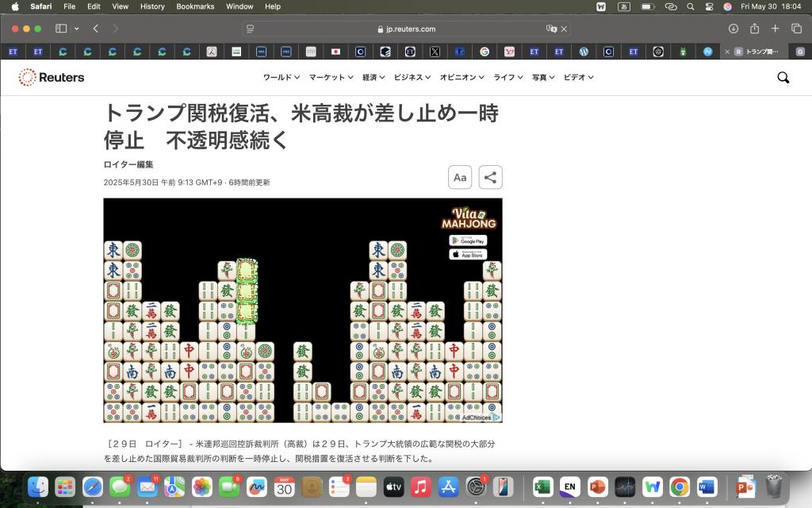Click Safari's share toolbar icon

(754, 29)
